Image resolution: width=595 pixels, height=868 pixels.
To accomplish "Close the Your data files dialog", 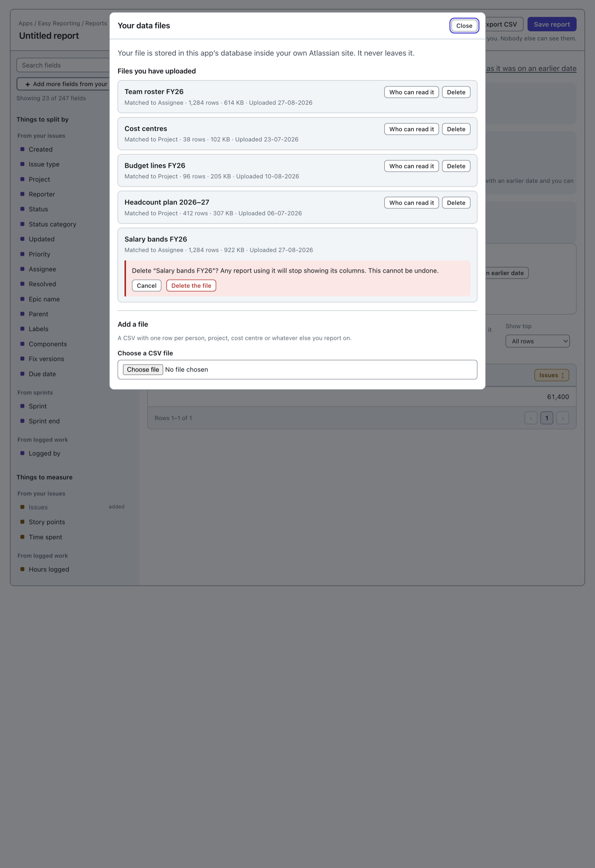I will coord(464,26).
